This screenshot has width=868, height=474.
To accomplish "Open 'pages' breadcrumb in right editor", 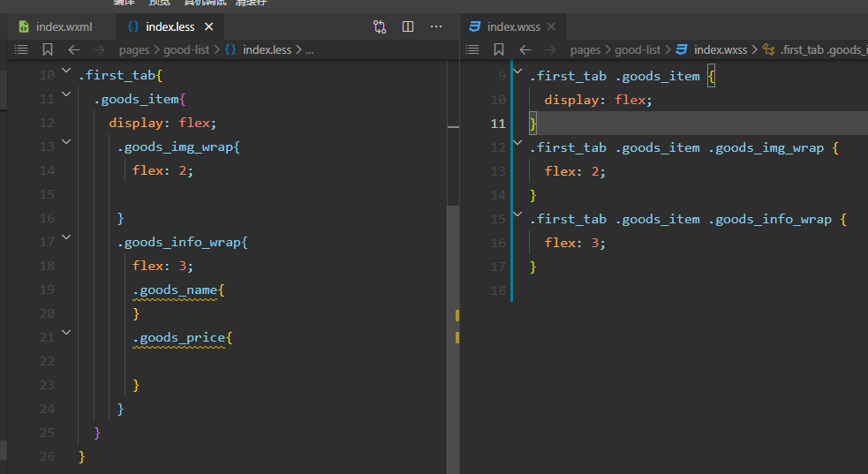I will (585, 49).
